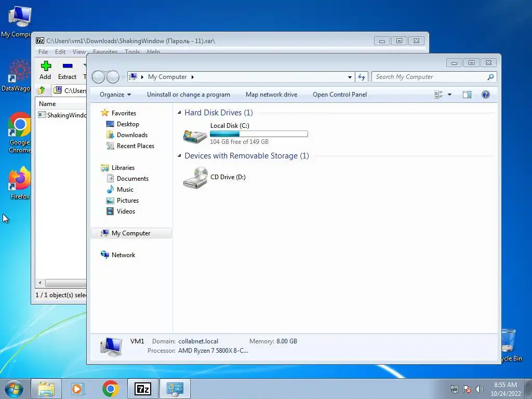Click Open Control Panel

pos(340,95)
